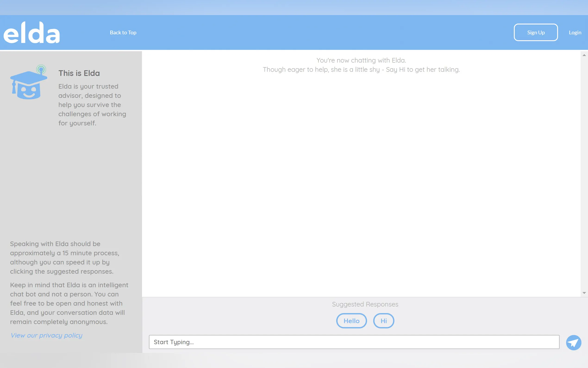Click the This is Elda heading
588x368 pixels.
coord(79,73)
